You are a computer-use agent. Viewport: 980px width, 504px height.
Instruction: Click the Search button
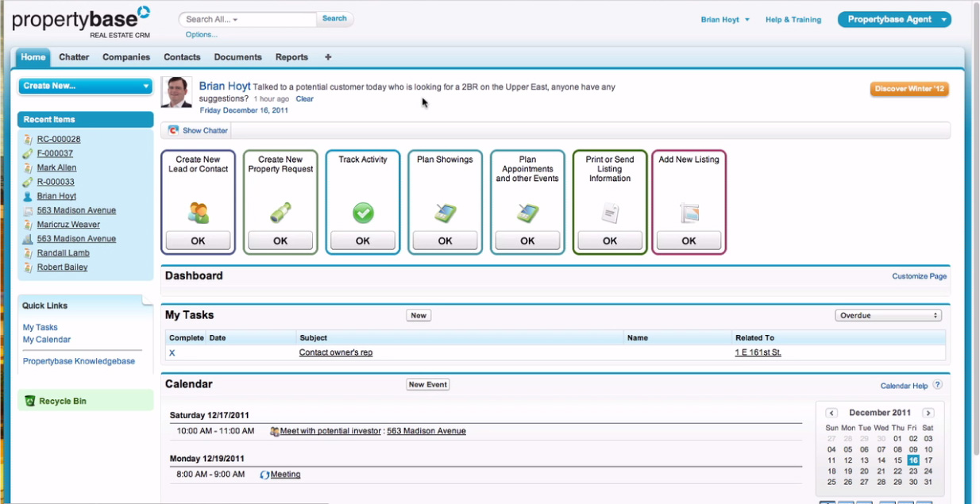[334, 19]
